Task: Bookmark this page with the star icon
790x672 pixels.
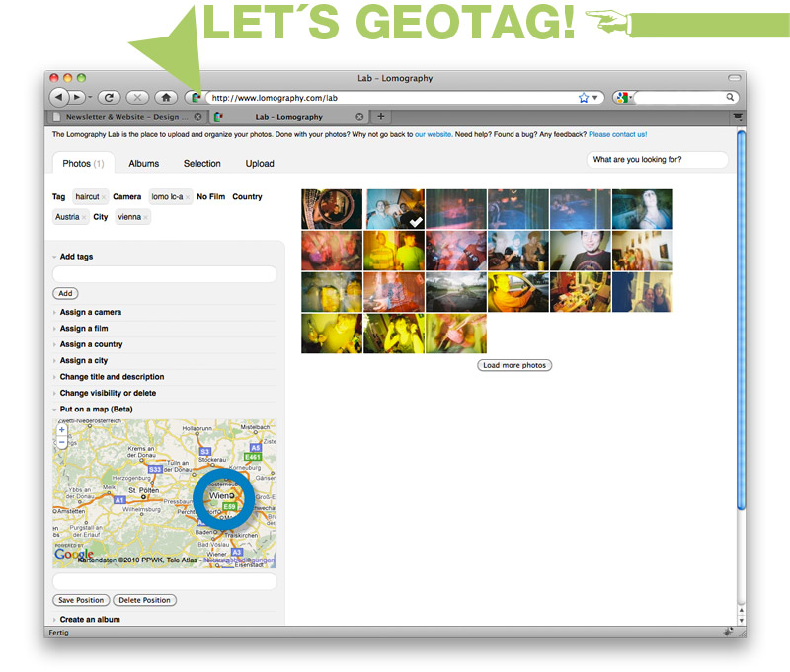Action: pyautogui.click(x=584, y=97)
